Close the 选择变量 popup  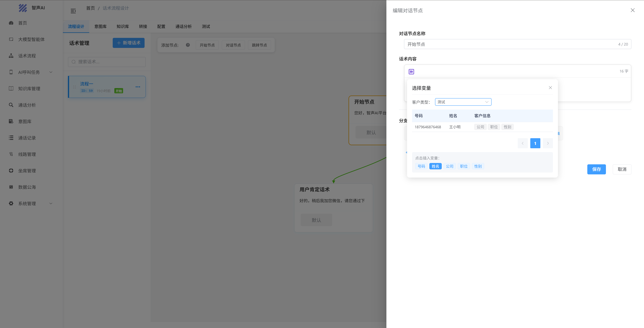[550, 88]
